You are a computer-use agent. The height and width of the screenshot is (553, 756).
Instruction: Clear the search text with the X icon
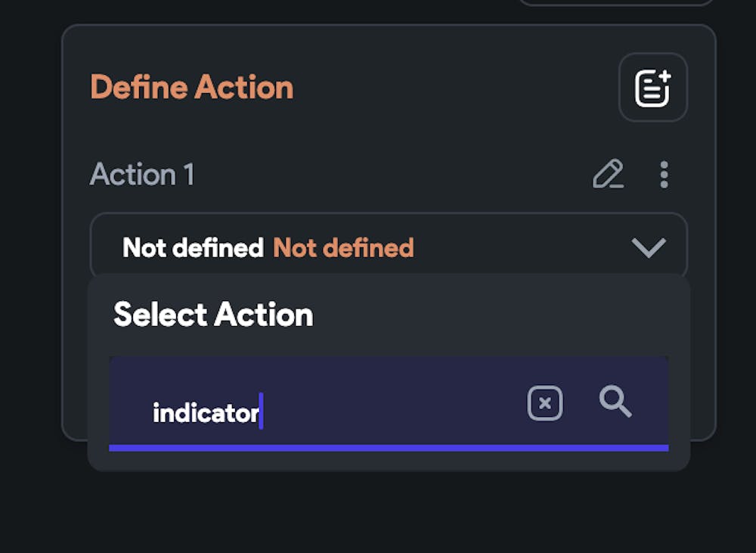[x=544, y=404]
